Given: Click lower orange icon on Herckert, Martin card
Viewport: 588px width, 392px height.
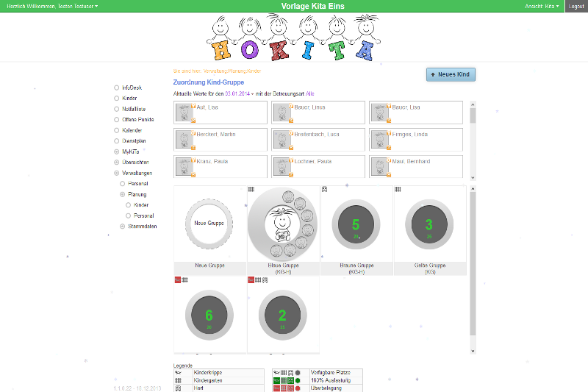Looking at the screenshot, I should 193,147.
